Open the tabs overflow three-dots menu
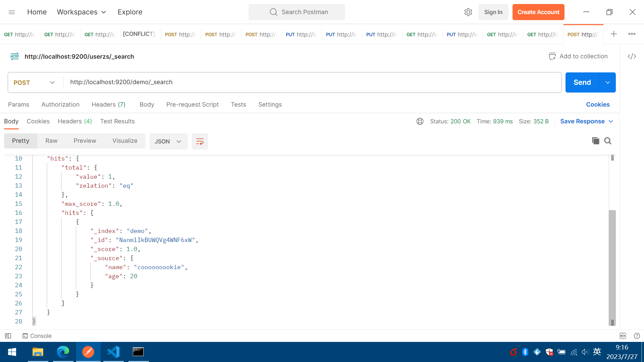This screenshot has height=362, width=644. [632, 34]
